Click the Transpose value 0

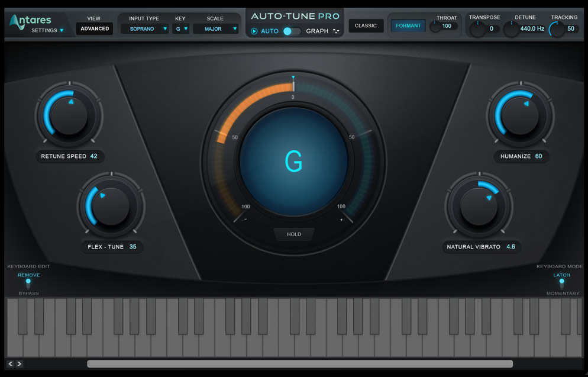pyautogui.click(x=491, y=28)
